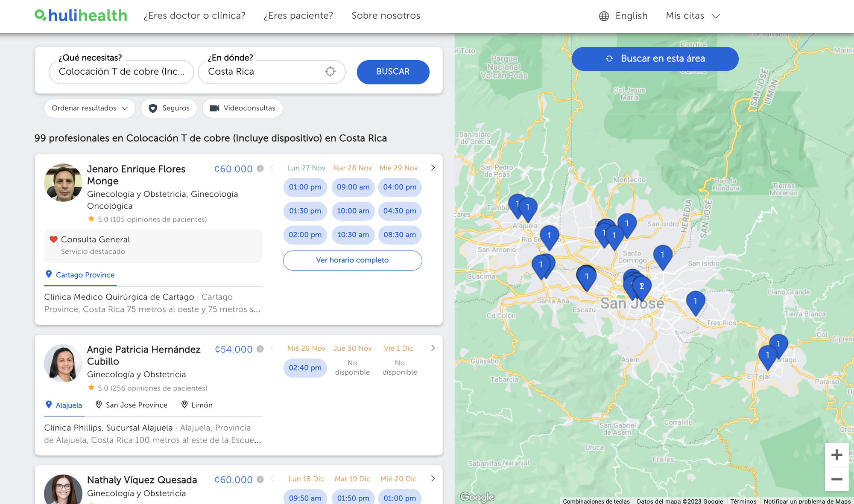The width and height of the screenshot is (854, 504).
Task: Open ¿Eres doctor o clínica? menu
Action: 194,16
